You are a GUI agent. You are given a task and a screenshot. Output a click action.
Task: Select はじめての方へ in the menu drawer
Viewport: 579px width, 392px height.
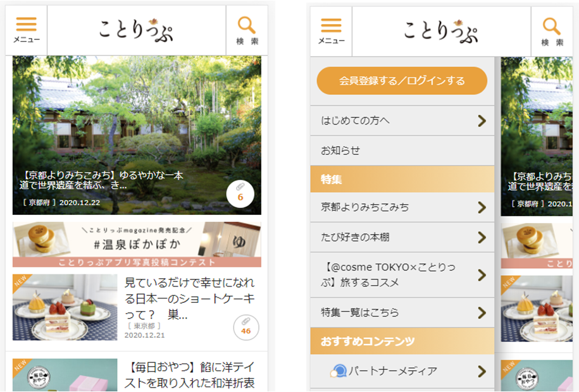point(402,121)
